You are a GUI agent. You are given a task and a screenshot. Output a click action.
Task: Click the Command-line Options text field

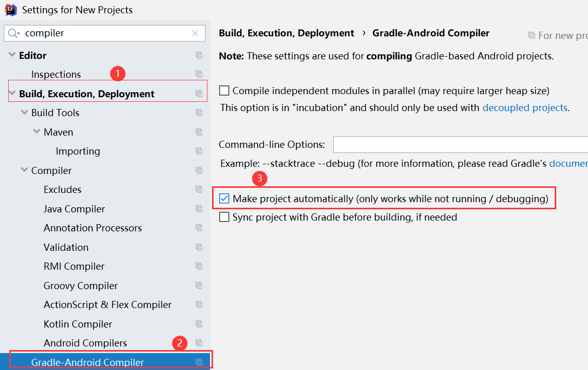click(460, 144)
